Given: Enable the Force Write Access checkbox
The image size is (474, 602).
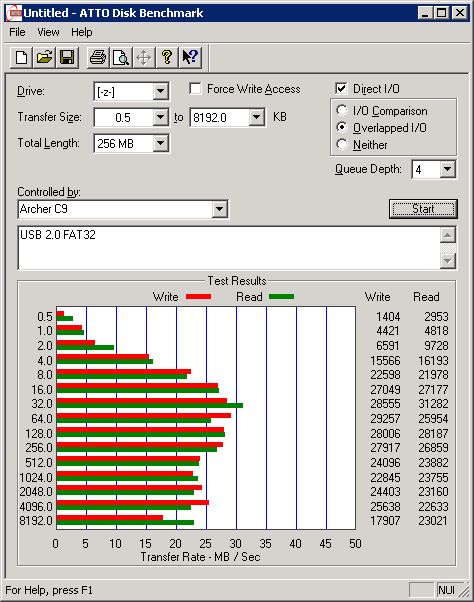Looking at the screenshot, I should 195,89.
